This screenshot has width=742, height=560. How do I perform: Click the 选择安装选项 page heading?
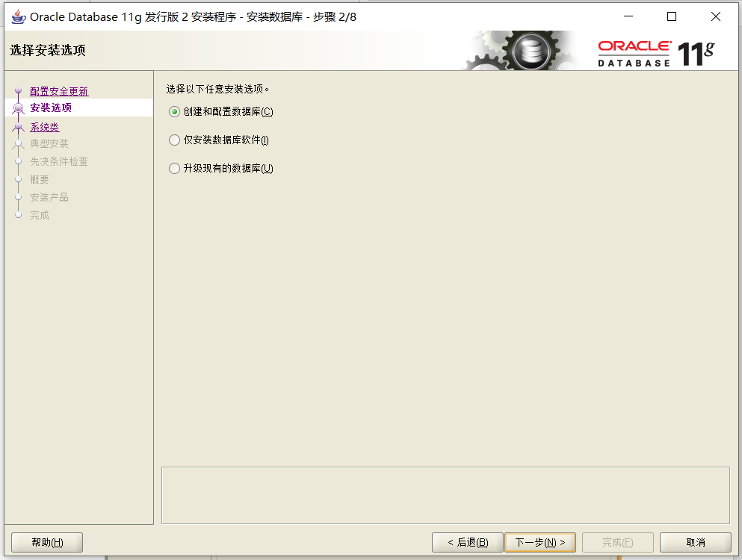pos(48,50)
